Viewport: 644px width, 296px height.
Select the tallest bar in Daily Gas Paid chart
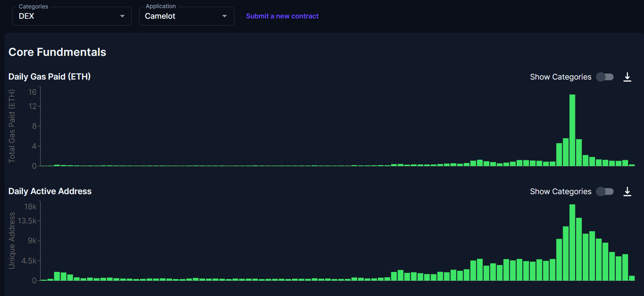pyautogui.click(x=572, y=130)
